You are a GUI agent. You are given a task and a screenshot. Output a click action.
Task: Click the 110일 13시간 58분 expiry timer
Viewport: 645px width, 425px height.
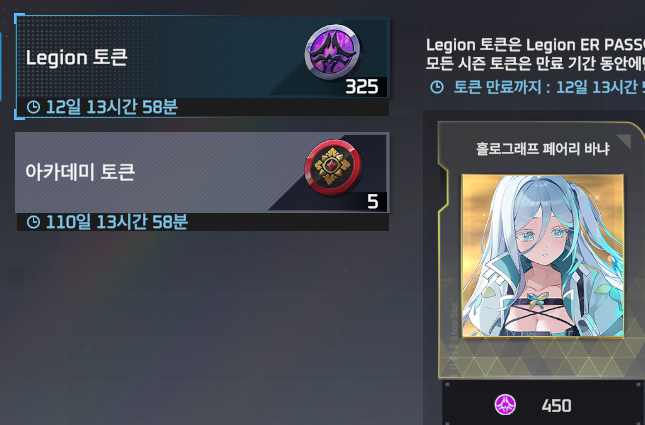click(x=116, y=222)
